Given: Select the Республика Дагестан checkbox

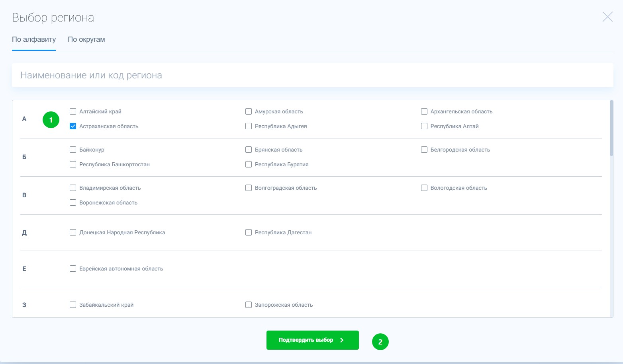Looking at the screenshot, I should coord(249,232).
